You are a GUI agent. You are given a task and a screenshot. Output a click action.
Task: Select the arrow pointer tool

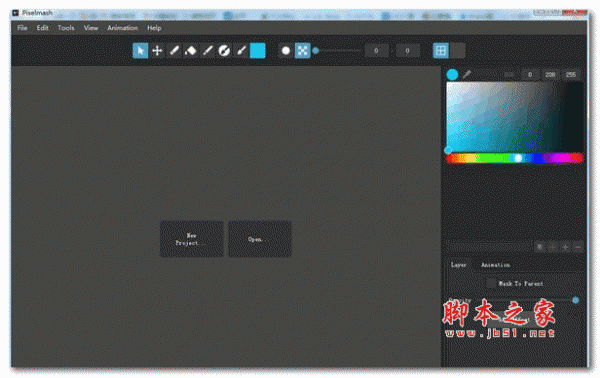point(140,51)
